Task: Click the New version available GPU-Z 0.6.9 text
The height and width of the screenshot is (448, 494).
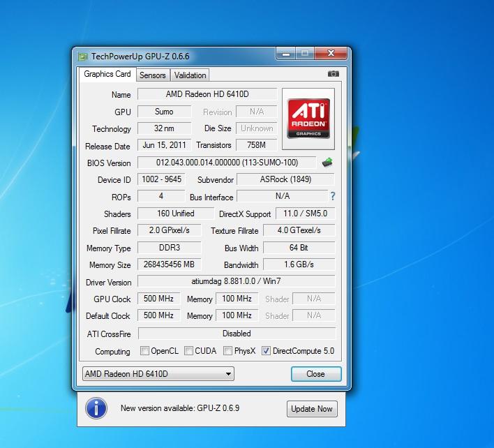Action: [180, 408]
